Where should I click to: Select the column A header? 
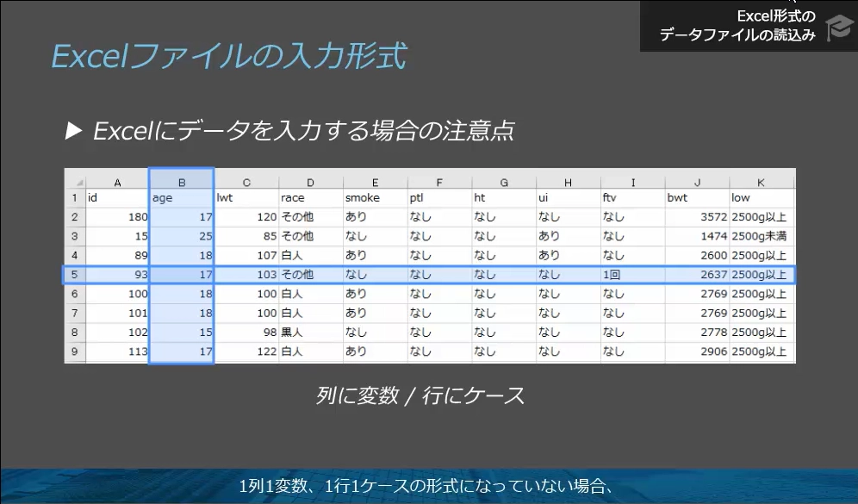pyautogui.click(x=117, y=182)
